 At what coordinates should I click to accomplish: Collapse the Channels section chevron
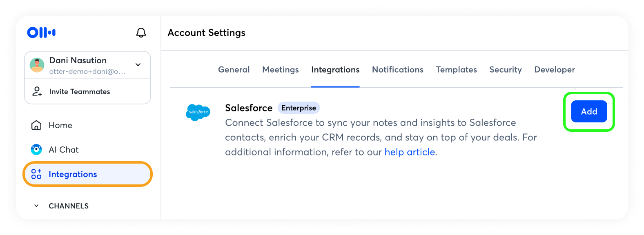click(36, 206)
